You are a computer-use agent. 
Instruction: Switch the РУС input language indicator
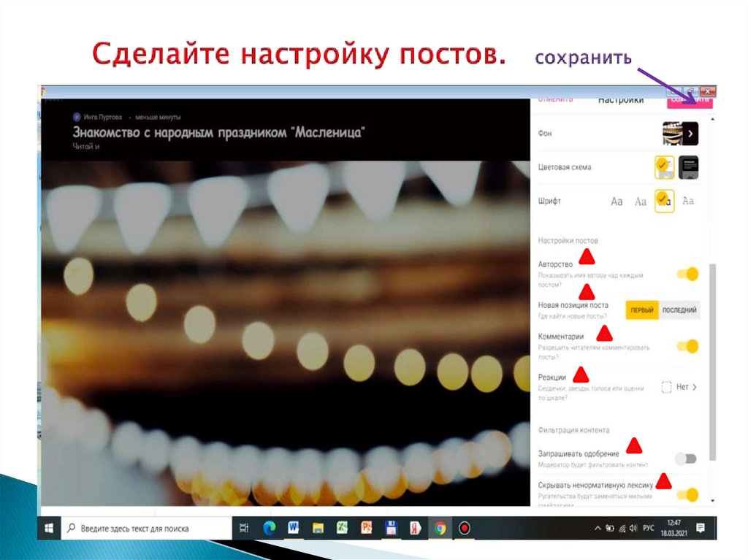(649, 528)
